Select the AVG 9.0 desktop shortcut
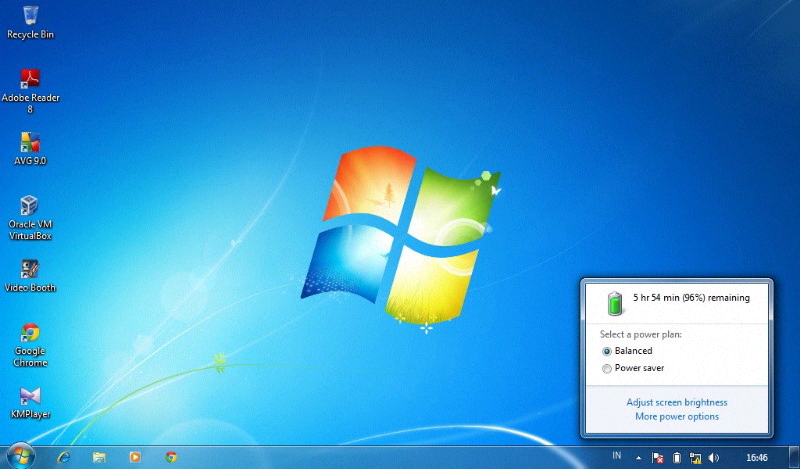The width and height of the screenshot is (800, 469). tap(30, 149)
